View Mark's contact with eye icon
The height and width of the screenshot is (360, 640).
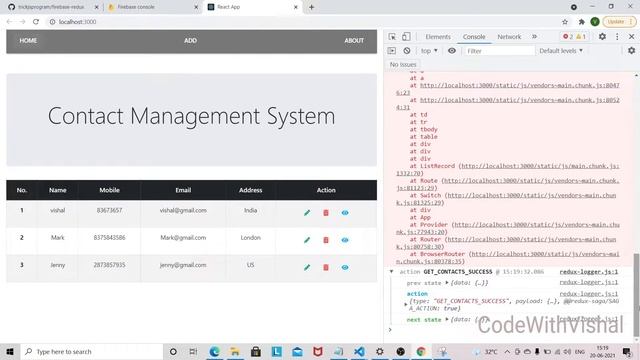click(x=345, y=240)
